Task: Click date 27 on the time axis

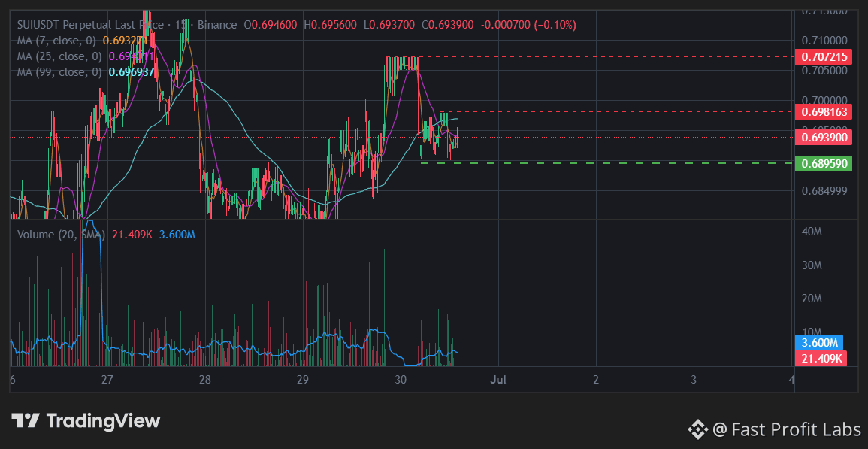Action: point(107,381)
